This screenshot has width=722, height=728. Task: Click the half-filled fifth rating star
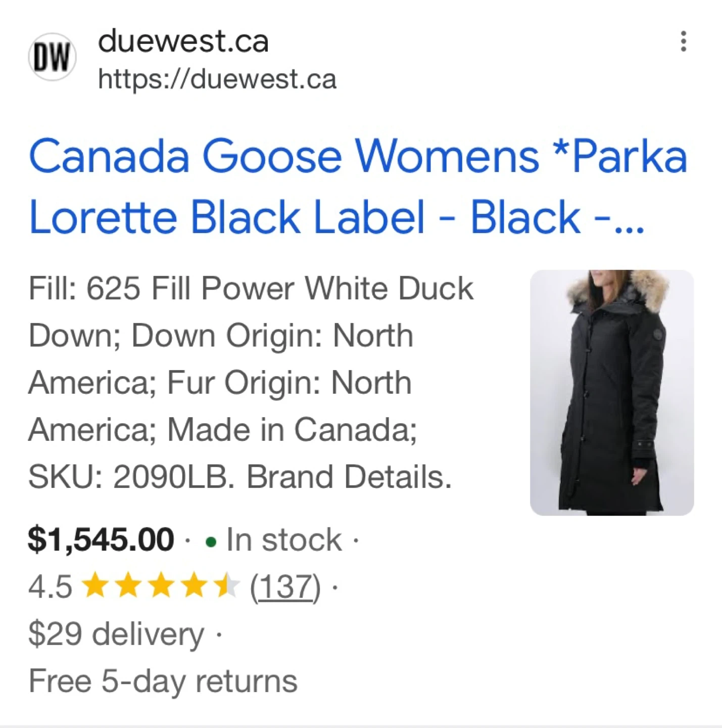click(x=226, y=586)
